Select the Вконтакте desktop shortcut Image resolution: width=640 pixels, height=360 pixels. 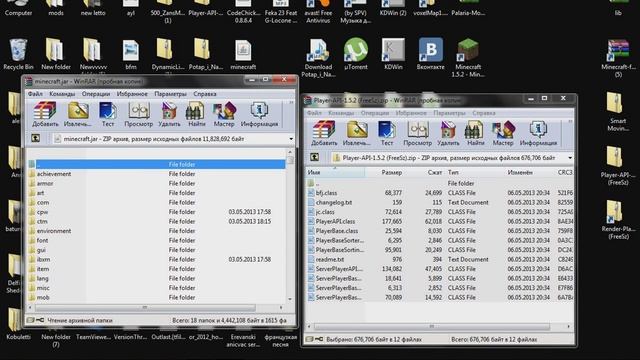pyautogui.click(x=430, y=54)
